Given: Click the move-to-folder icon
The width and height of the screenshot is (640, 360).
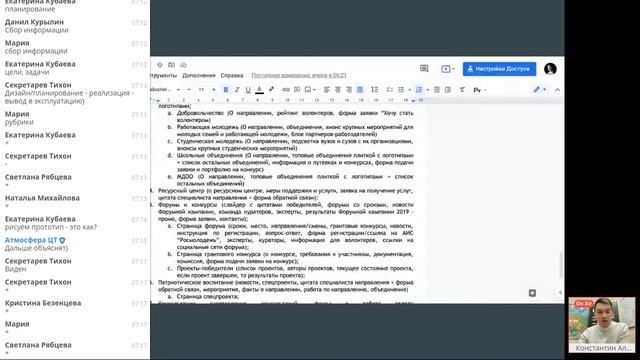Looking at the screenshot, I should pyautogui.click(x=171, y=65).
